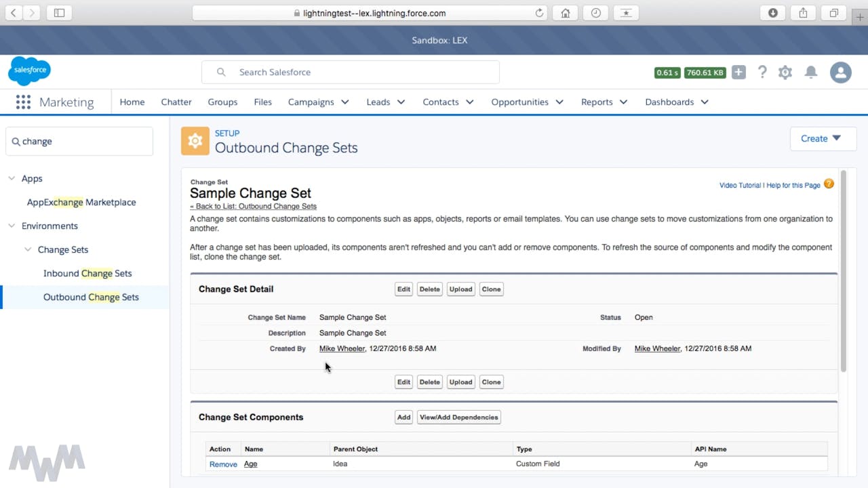The height and width of the screenshot is (488, 868).
Task: Click the top Upload button in Change Set Detail
Action: pos(460,289)
